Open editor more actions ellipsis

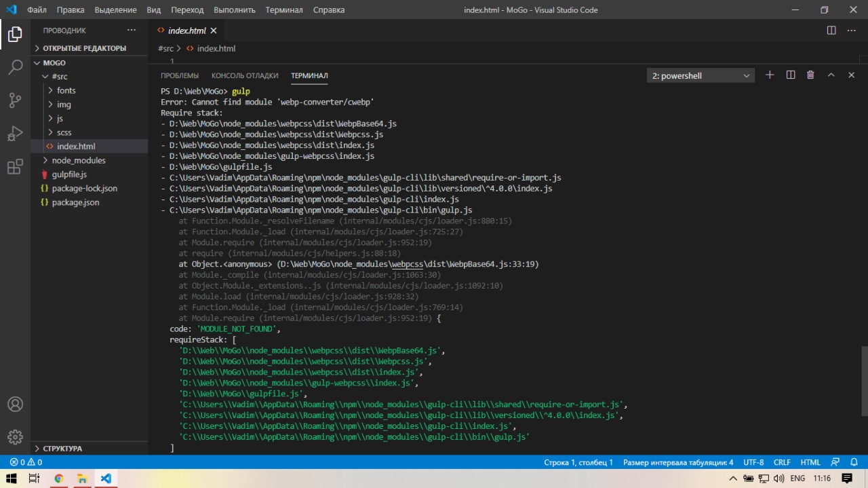(x=851, y=31)
